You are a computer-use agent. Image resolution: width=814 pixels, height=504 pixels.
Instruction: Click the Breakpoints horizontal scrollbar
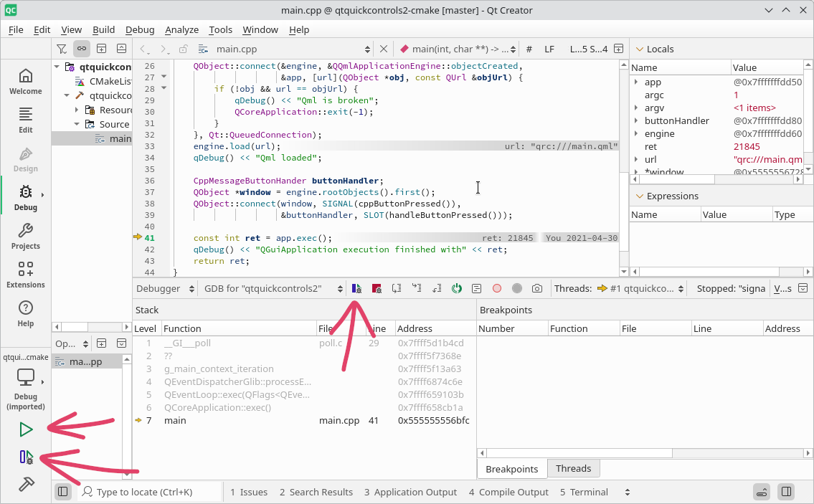point(579,453)
